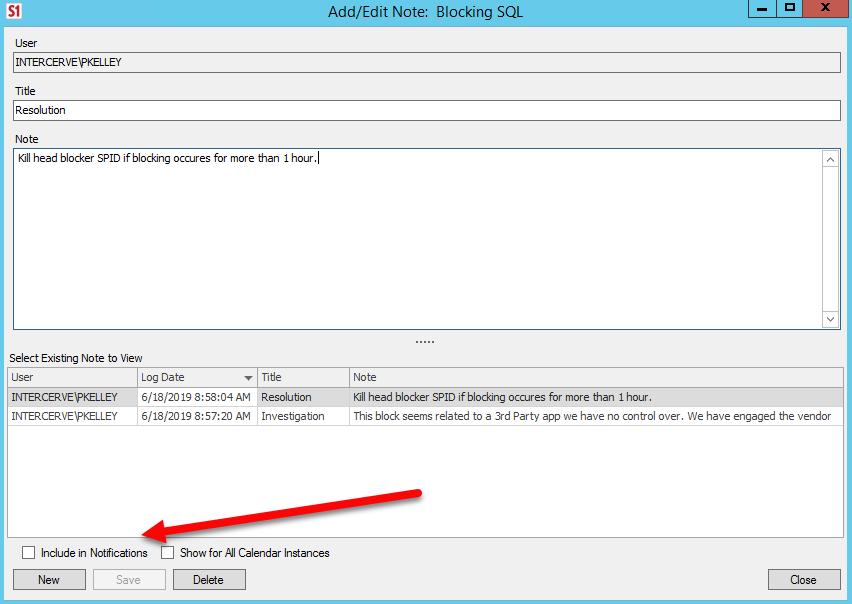Focus the Title input field

(x=427, y=110)
